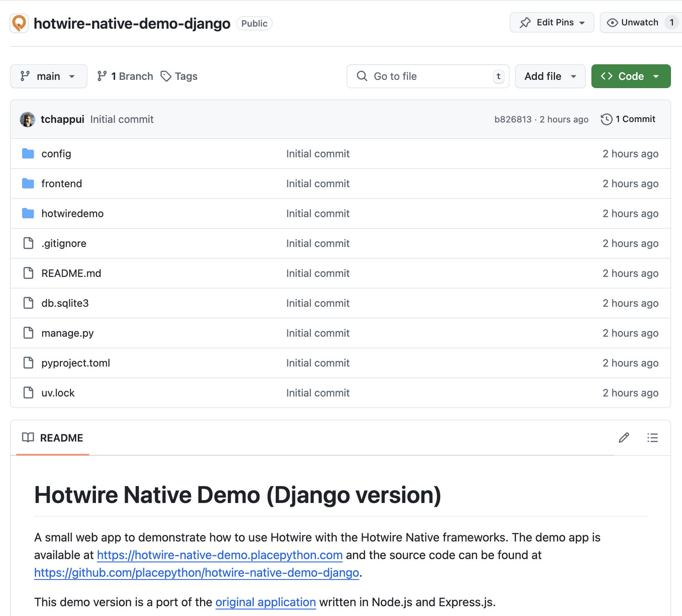Click the Public visibility badge

point(254,23)
